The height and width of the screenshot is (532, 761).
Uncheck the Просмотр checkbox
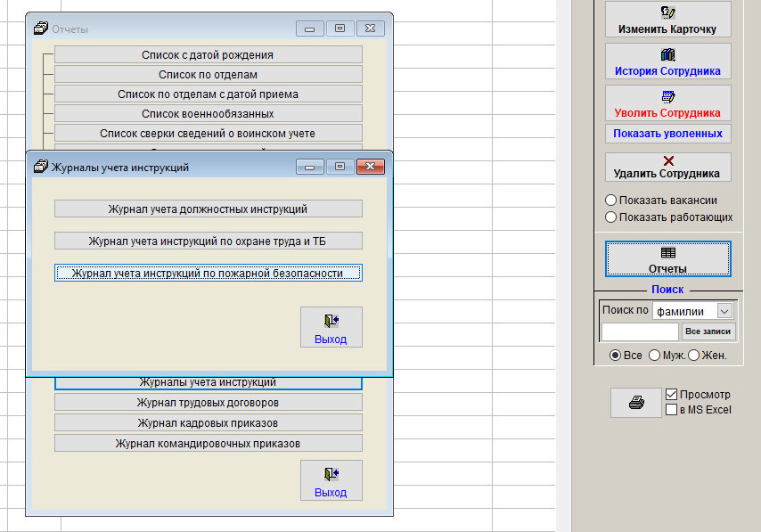[x=671, y=394]
